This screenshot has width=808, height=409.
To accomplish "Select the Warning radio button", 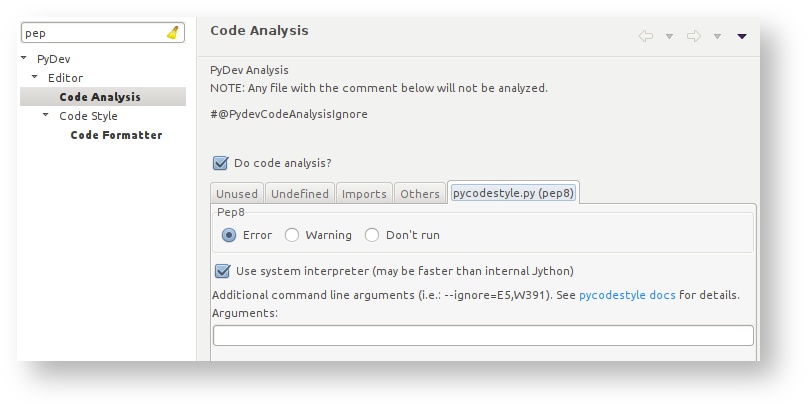I will click(x=292, y=235).
